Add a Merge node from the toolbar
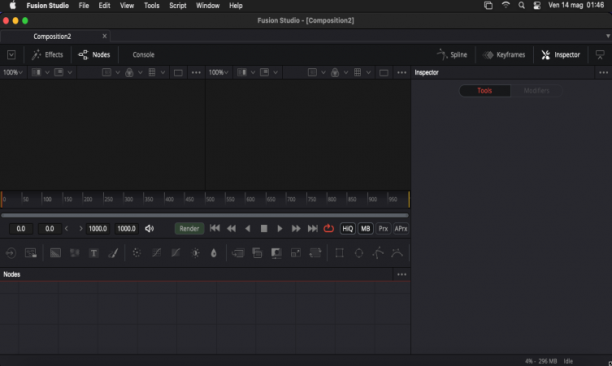612x366 pixels. click(238, 253)
